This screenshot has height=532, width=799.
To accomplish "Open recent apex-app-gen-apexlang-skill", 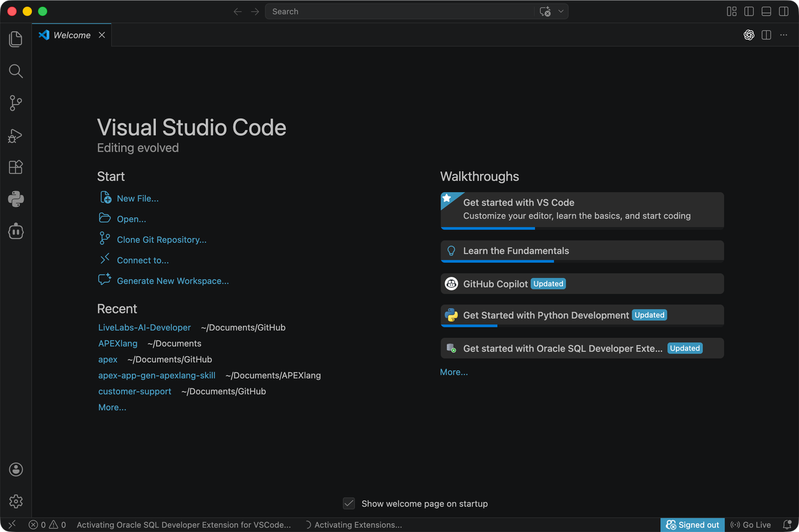I will [157, 375].
